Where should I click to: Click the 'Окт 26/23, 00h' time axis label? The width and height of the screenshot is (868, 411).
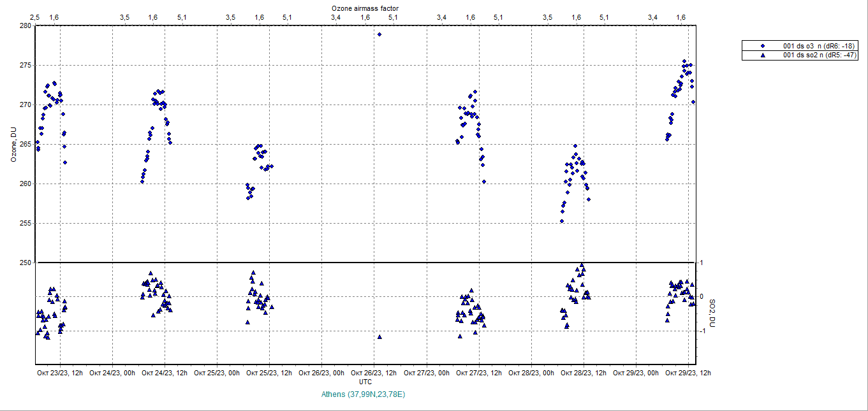[x=322, y=373]
